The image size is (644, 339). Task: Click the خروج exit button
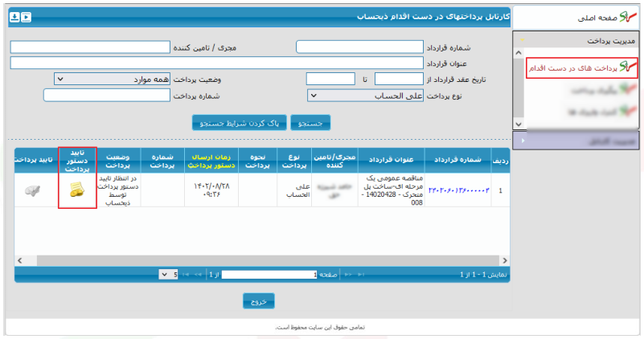point(259,301)
